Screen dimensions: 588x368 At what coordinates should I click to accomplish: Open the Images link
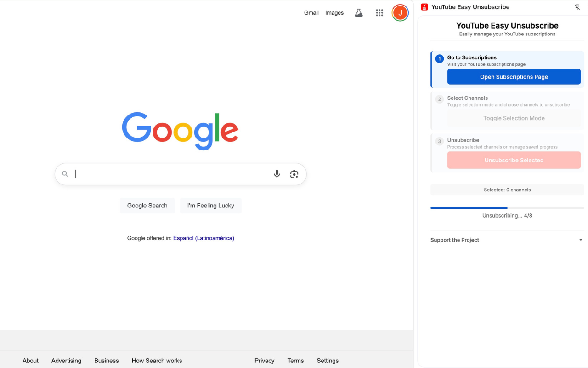click(x=334, y=13)
